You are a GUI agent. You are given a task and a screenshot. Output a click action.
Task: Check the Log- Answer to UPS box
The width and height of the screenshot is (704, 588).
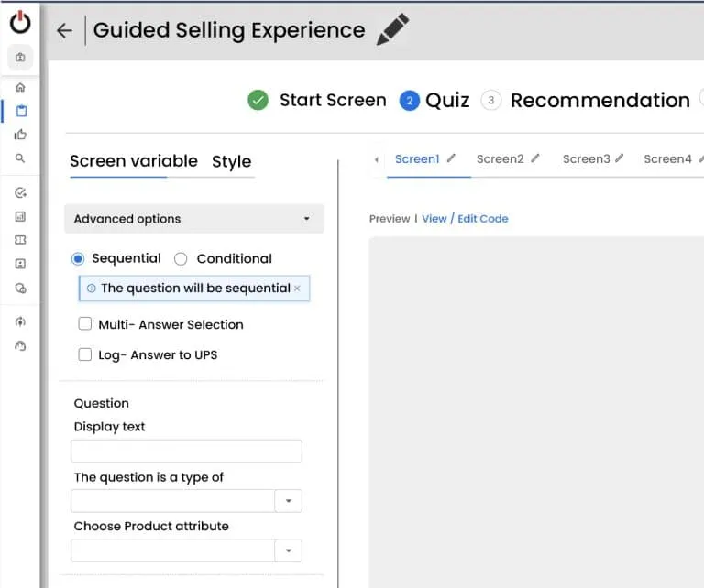pyautogui.click(x=85, y=354)
